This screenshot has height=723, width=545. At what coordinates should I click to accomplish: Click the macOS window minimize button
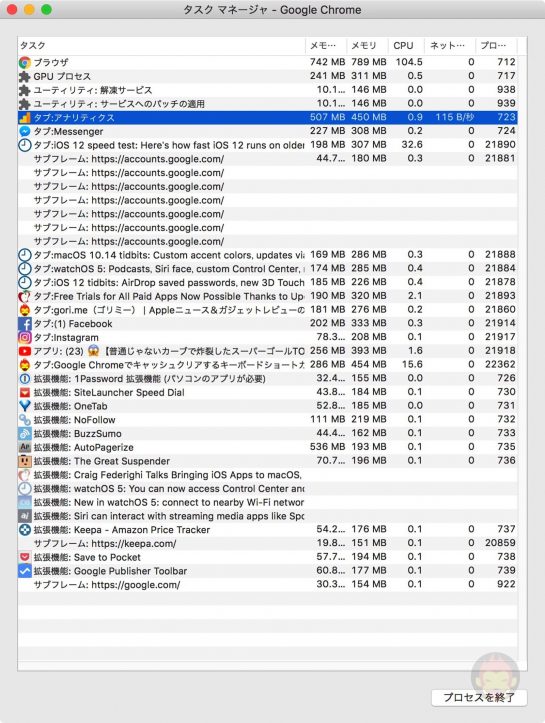point(29,10)
